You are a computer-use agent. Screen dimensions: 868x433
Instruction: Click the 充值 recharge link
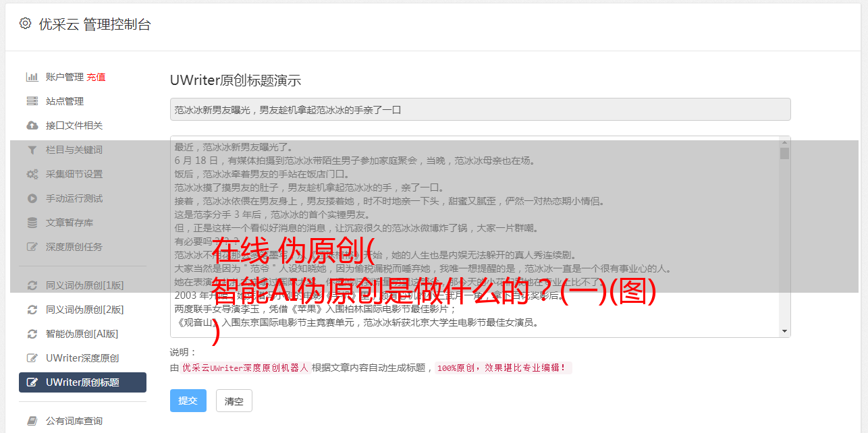[96, 77]
